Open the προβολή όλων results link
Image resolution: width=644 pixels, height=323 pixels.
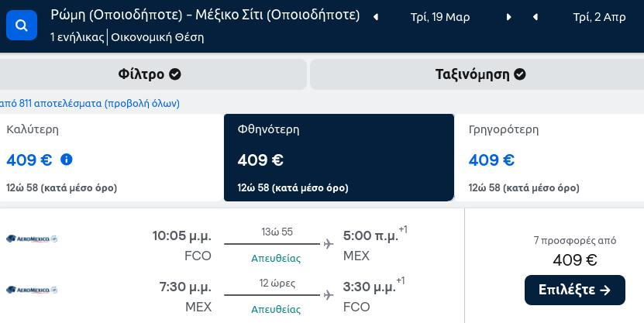142,104
